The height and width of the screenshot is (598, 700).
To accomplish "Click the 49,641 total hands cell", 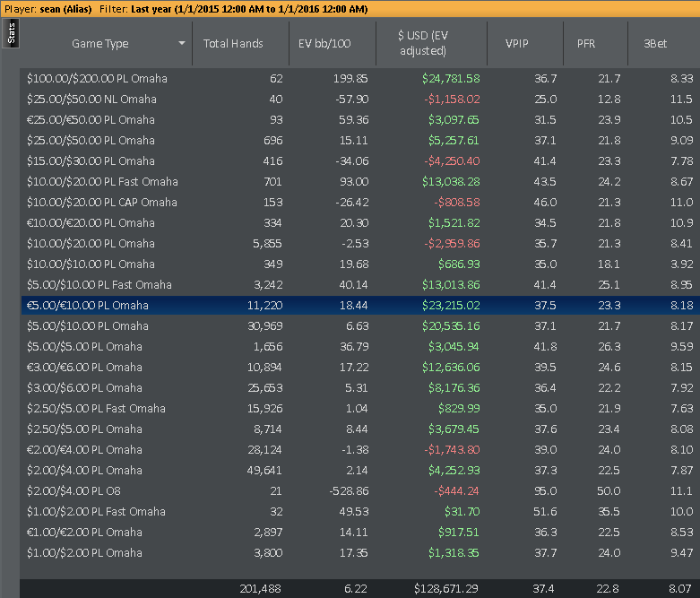I will click(x=263, y=471).
